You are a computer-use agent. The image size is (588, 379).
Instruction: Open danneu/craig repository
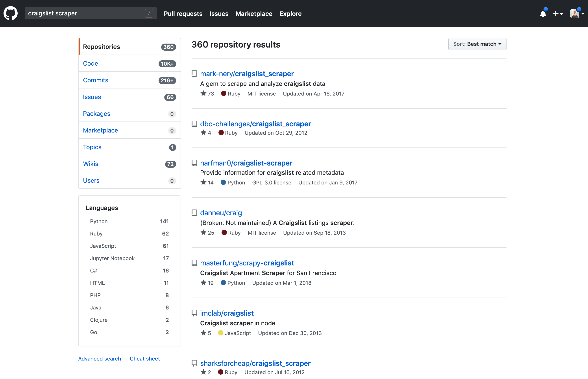(221, 213)
